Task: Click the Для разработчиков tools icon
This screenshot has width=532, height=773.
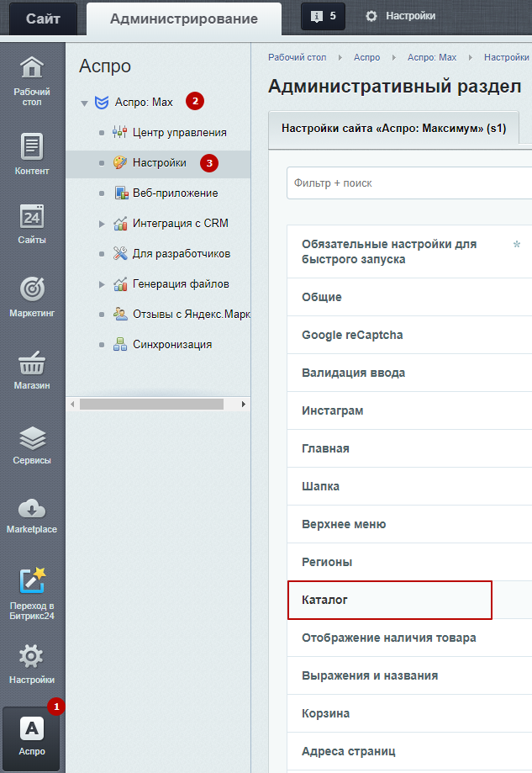Action: coord(120,253)
